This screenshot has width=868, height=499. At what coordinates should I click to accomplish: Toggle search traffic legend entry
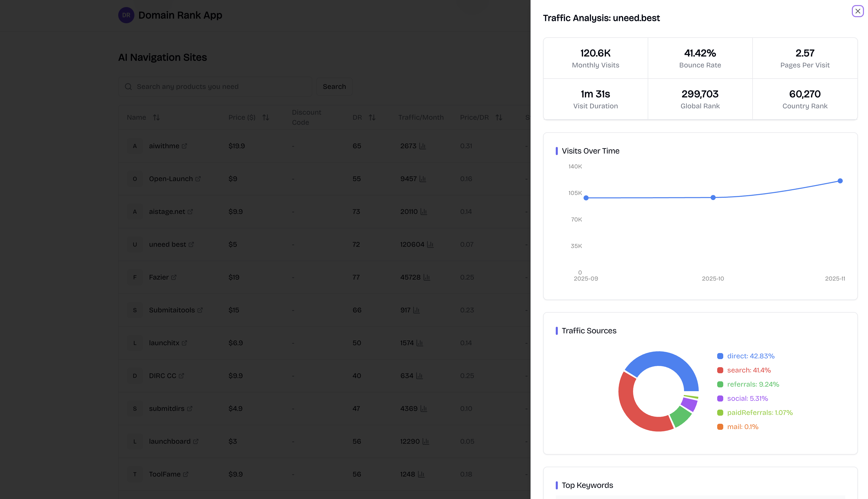pos(744,370)
